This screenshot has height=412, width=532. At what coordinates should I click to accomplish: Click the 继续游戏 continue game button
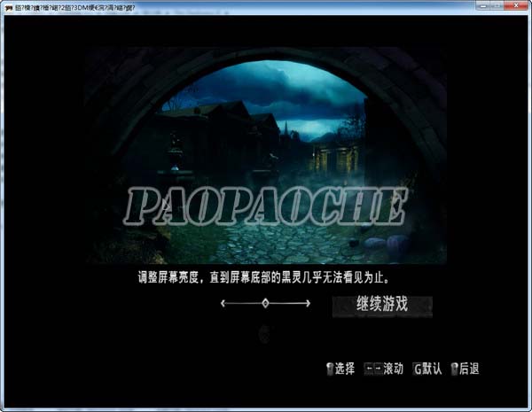382,307
